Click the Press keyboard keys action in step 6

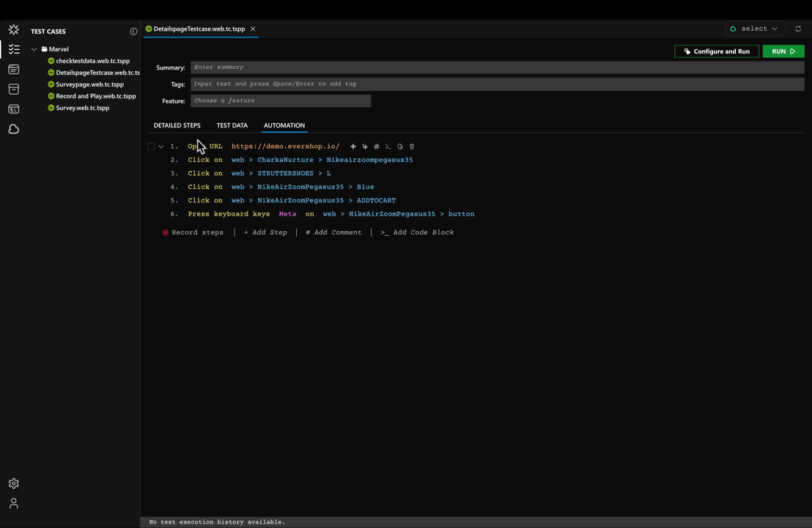[229, 214]
